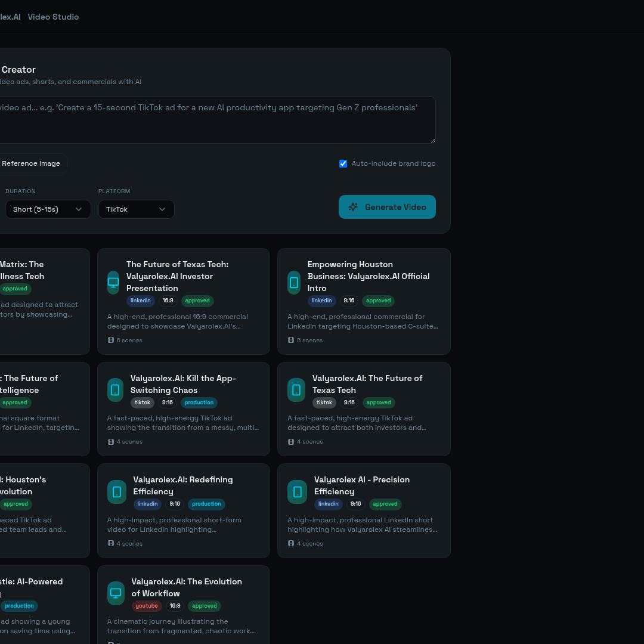Click phone icon on Kill the App-Switching Chaos card

pos(116,390)
